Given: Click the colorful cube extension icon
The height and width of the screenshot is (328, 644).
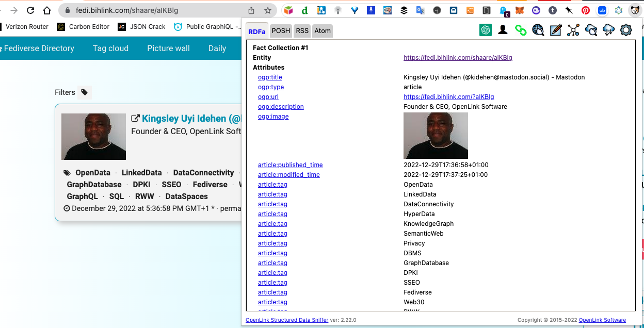Looking at the screenshot, I should pos(288,10).
